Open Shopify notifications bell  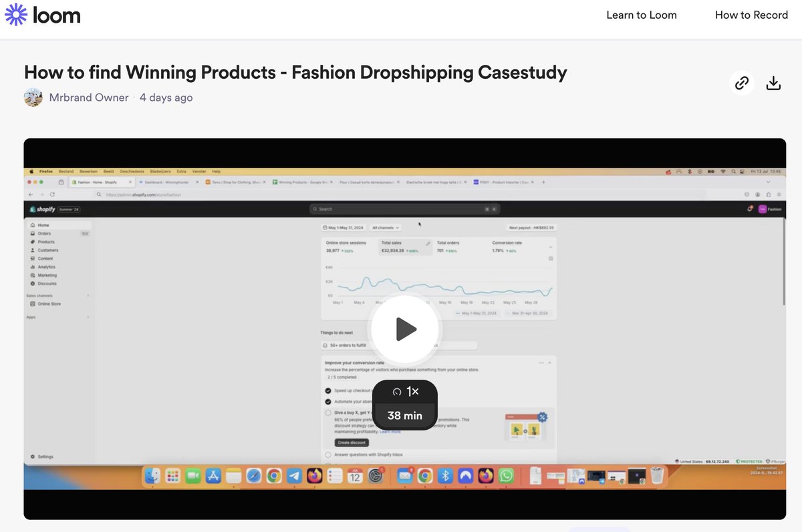tap(750, 209)
